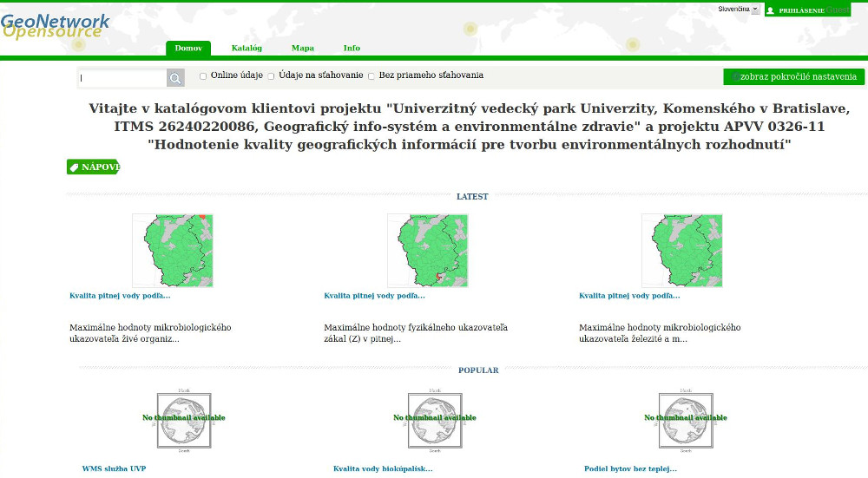The height and width of the screenshot is (478, 868).
Task: Check the Údaje na sťahovanie option
Action: 271,76
